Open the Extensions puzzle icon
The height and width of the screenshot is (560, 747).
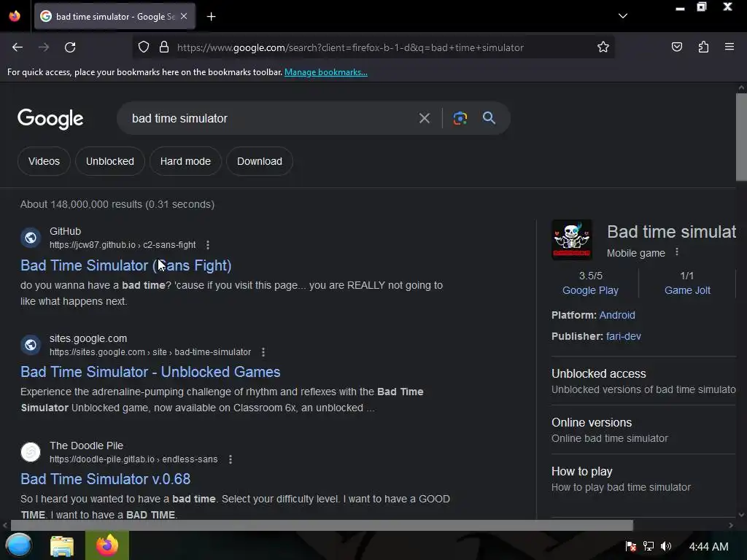(703, 47)
